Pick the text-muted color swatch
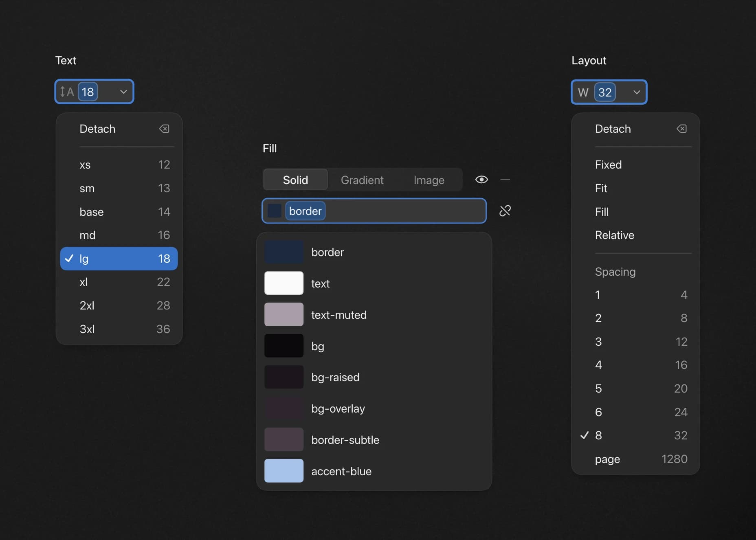The image size is (756, 540). click(284, 314)
